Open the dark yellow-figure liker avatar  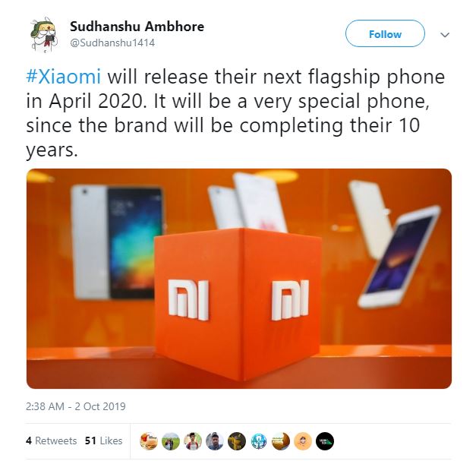[237, 440]
